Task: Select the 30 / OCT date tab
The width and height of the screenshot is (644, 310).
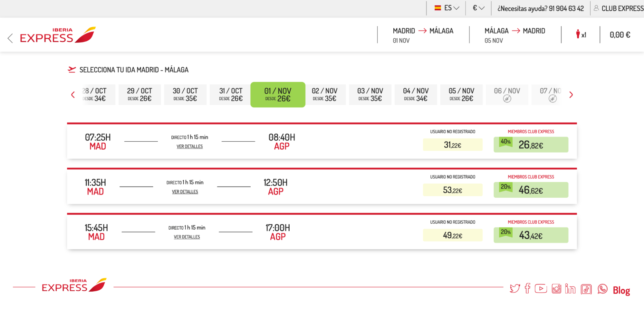Action: [x=185, y=95]
